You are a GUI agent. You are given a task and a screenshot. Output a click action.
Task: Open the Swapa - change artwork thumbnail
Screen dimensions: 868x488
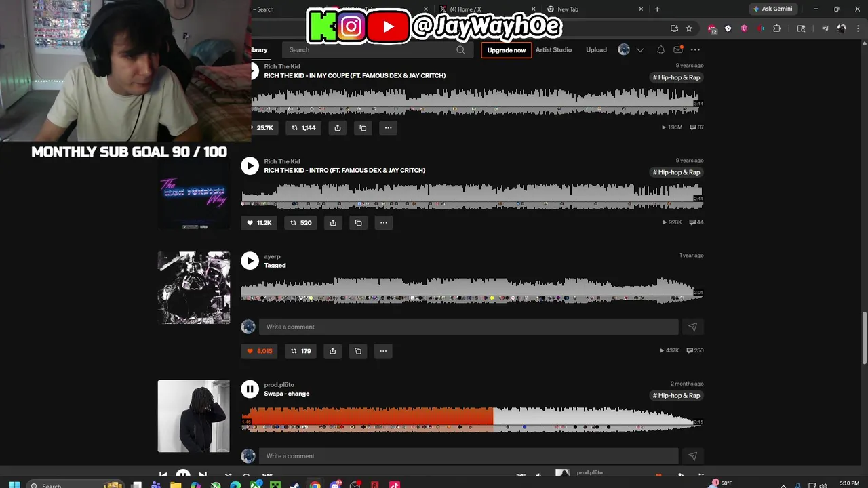194,416
